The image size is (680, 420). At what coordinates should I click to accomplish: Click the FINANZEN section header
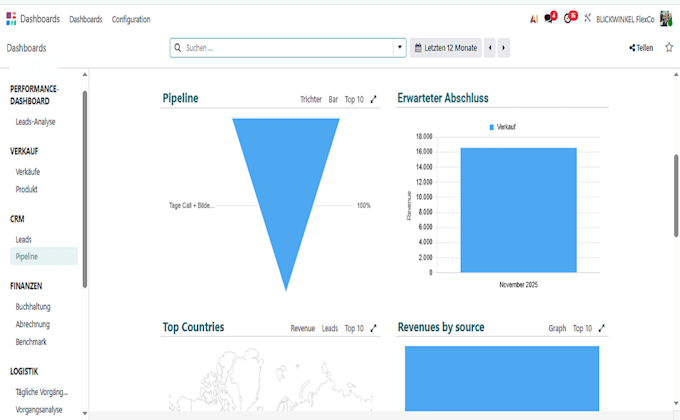point(26,286)
